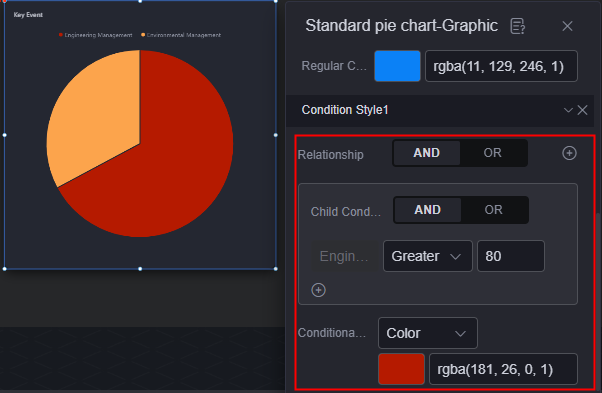This screenshot has height=393, width=602.
Task: Open the help document icon beside panel title
Action: [517, 26]
